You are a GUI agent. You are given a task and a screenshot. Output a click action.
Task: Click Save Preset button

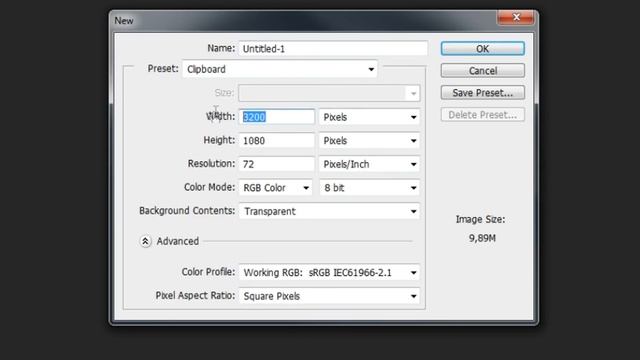click(x=482, y=93)
